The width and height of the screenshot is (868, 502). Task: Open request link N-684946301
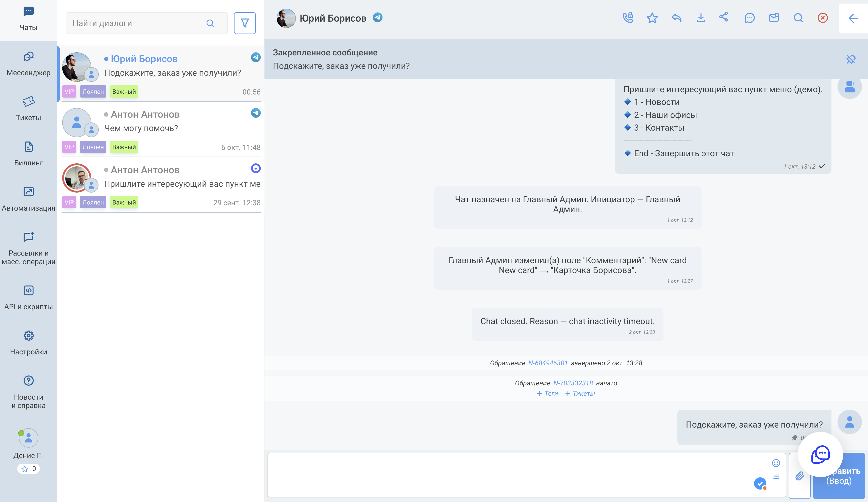548,363
